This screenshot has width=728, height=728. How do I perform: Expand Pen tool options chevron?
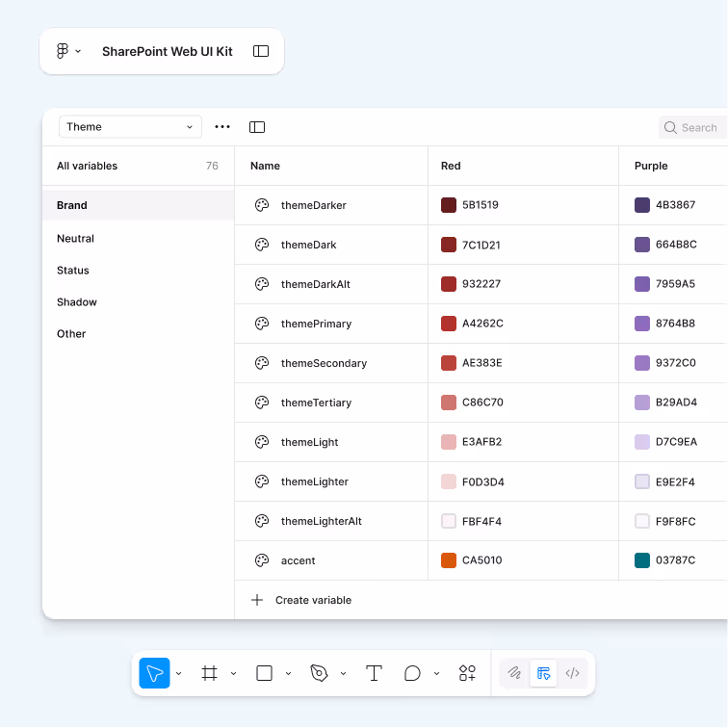coord(343,674)
